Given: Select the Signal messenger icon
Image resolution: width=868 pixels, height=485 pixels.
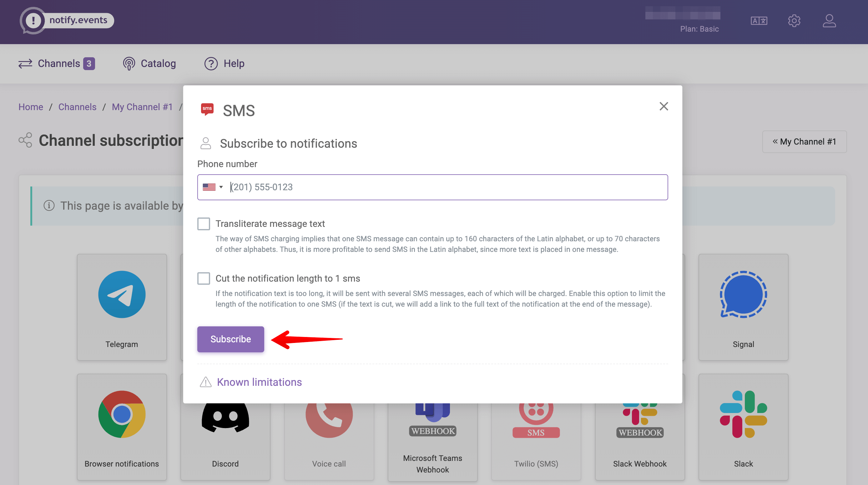Looking at the screenshot, I should click(x=743, y=294).
